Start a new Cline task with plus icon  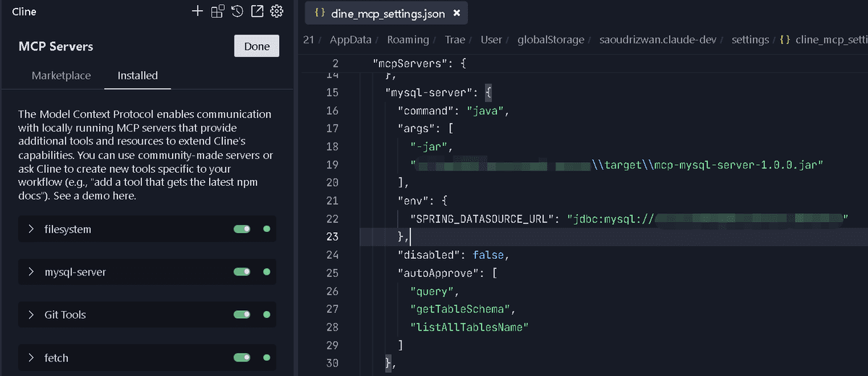coord(197,11)
